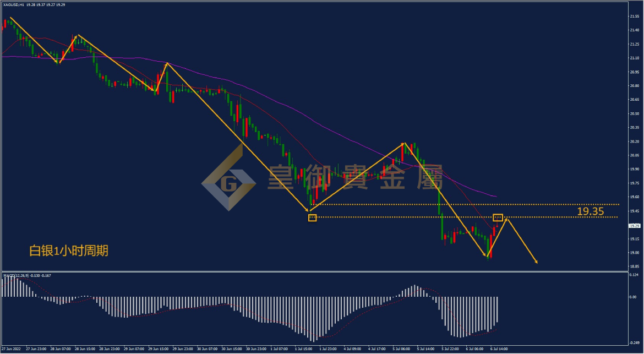Click the current price tag 19.29
Image resolution: width=644 pixels, height=354 pixels.
pos(635,226)
